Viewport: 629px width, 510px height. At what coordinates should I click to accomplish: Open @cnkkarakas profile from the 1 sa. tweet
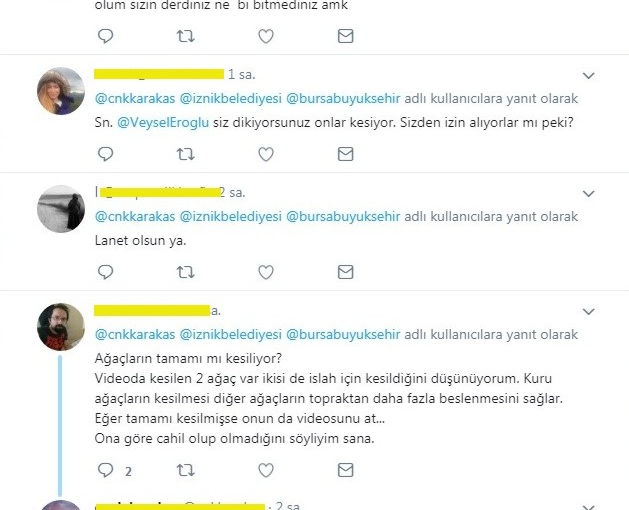[x=135, y=99]
